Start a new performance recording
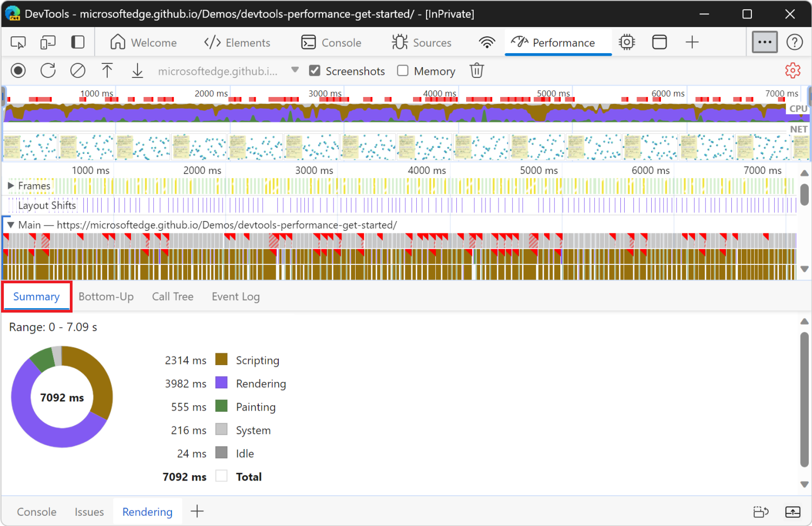This screenshot has width=812, height=526. point(18,70)
